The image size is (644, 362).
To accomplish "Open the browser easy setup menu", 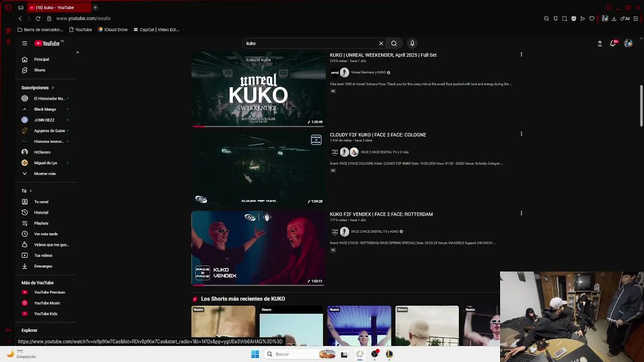I will pyautogui.click(x=636, y=19).
